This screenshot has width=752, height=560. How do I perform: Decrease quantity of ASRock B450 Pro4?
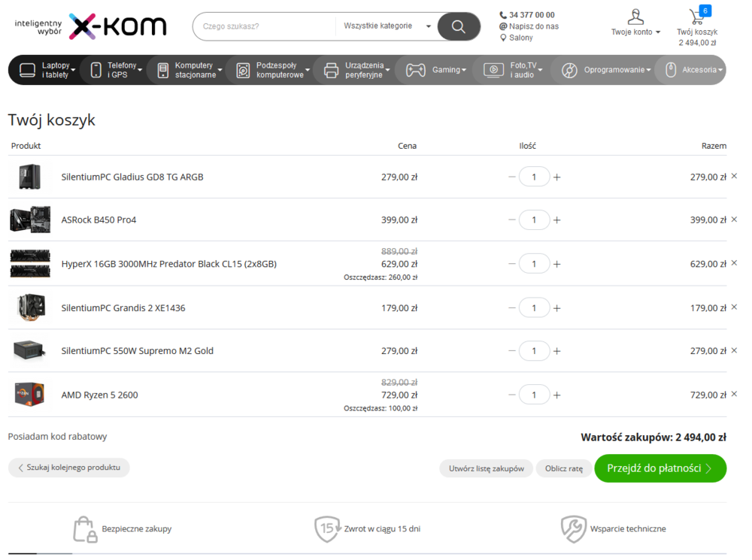click(x=512, y=220)
